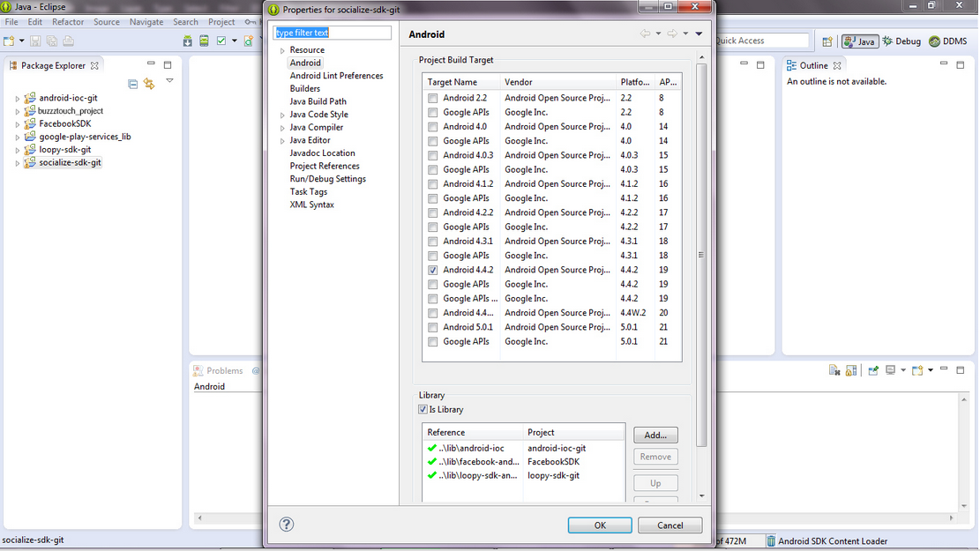The width and height of the screenshot is (980, 551).
Task: Open the Source menu
Action: pos(106,22)
